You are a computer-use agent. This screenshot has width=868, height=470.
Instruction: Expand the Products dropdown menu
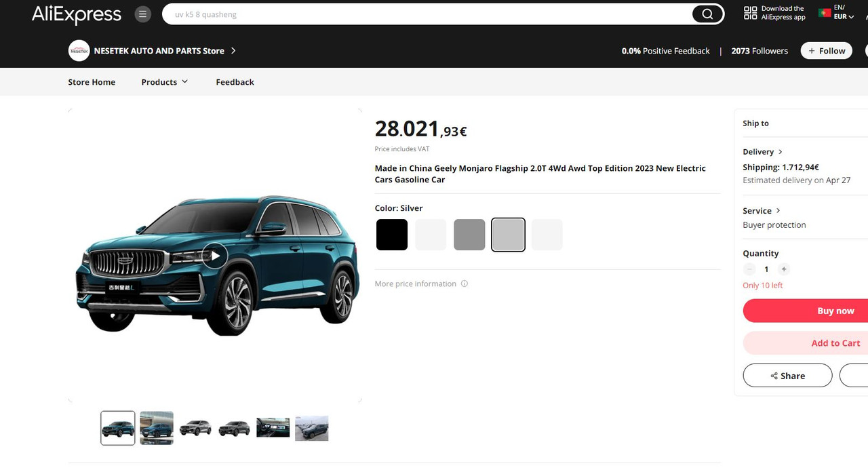click(x=165, y=82)
